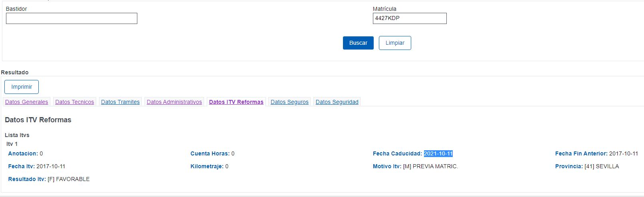Click the Limpiar button

point(394,43)
